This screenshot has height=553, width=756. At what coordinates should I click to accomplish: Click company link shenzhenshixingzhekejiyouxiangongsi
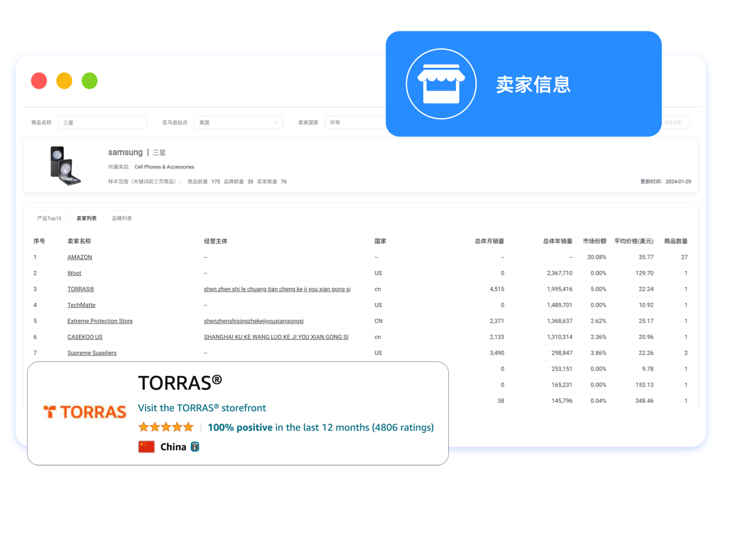[254, 321]
